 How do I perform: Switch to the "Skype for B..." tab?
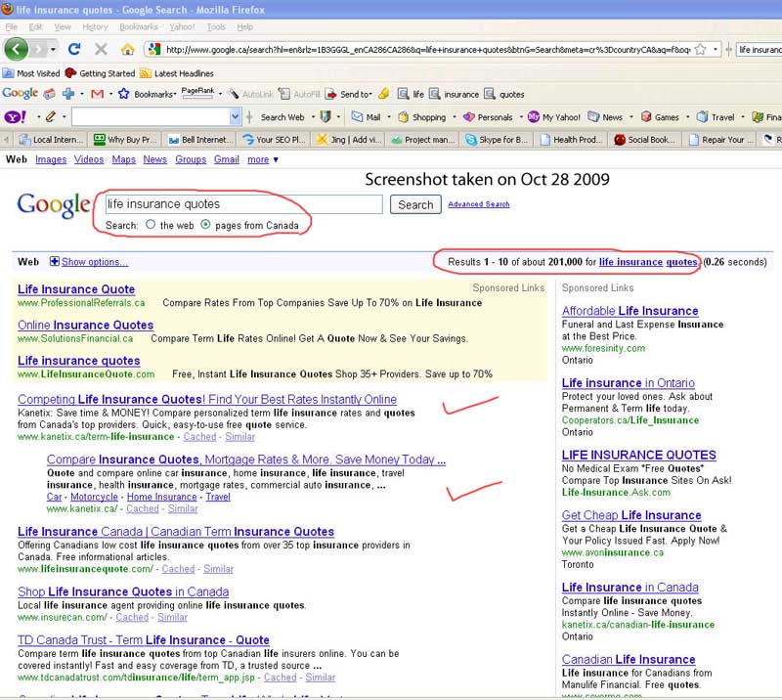[499, 140]
